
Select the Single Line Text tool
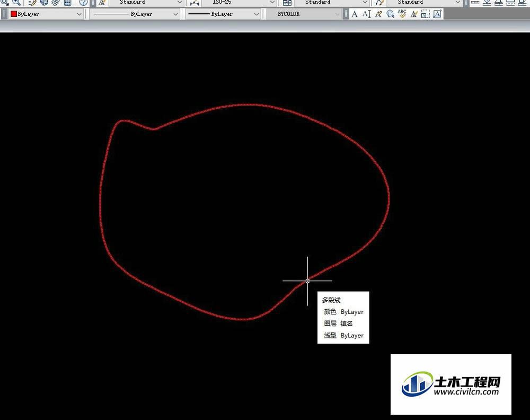coord(366,14)
